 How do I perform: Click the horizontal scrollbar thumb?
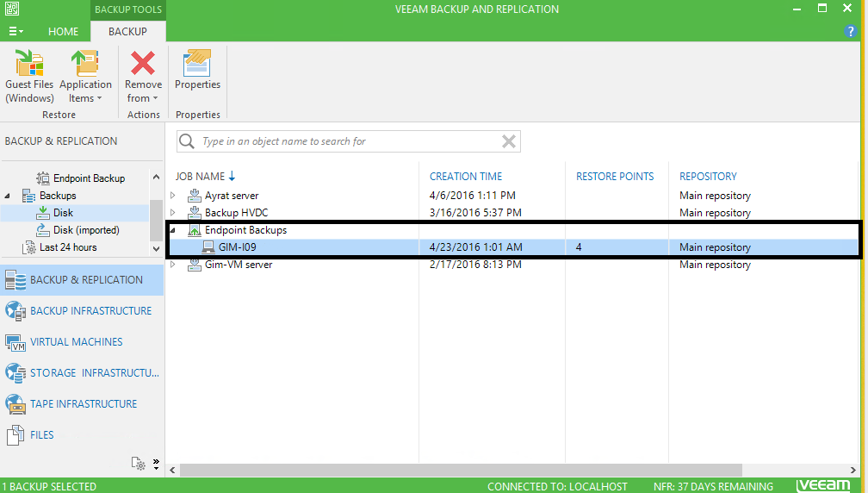(461, 471)
